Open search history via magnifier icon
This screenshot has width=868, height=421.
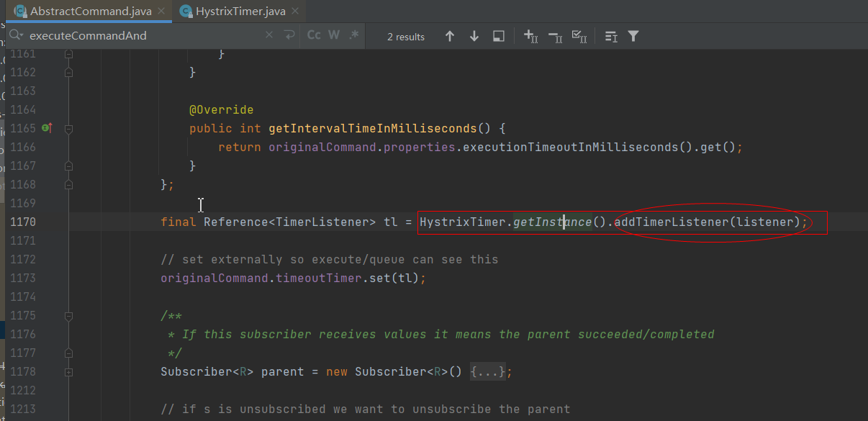pyautogui.click(x=16, y=35)
